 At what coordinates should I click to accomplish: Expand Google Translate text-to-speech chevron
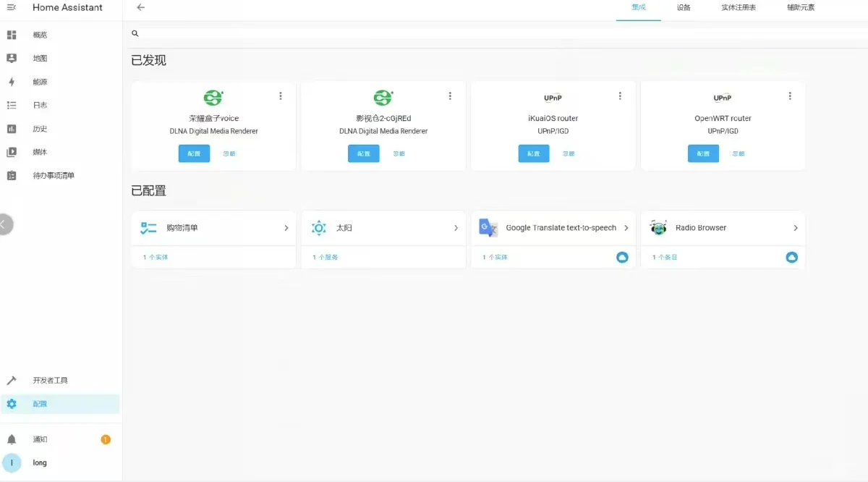pos(626,228)
